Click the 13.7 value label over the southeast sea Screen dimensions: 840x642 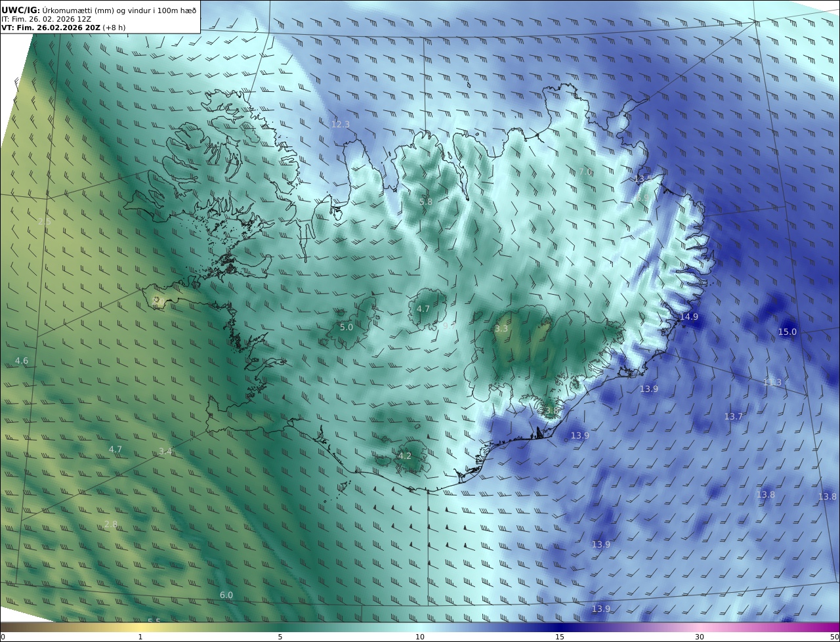(734, 416)
